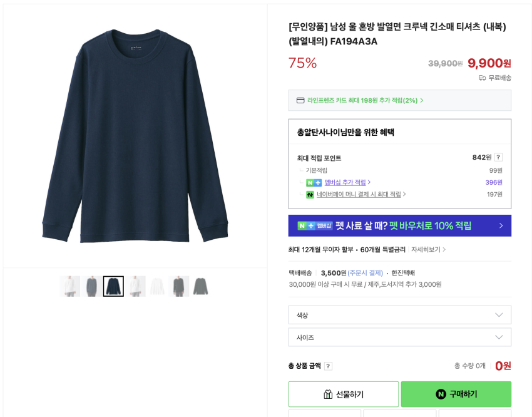Click the free shipping truck icon
The image size is (532, 417).
point(483,78)
